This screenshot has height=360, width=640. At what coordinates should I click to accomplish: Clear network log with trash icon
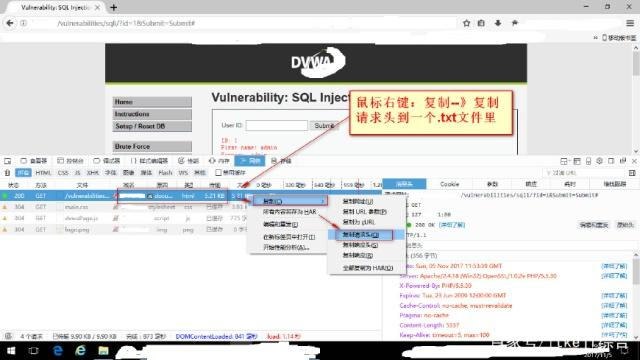pyautogui.click(x=7, y=173)
